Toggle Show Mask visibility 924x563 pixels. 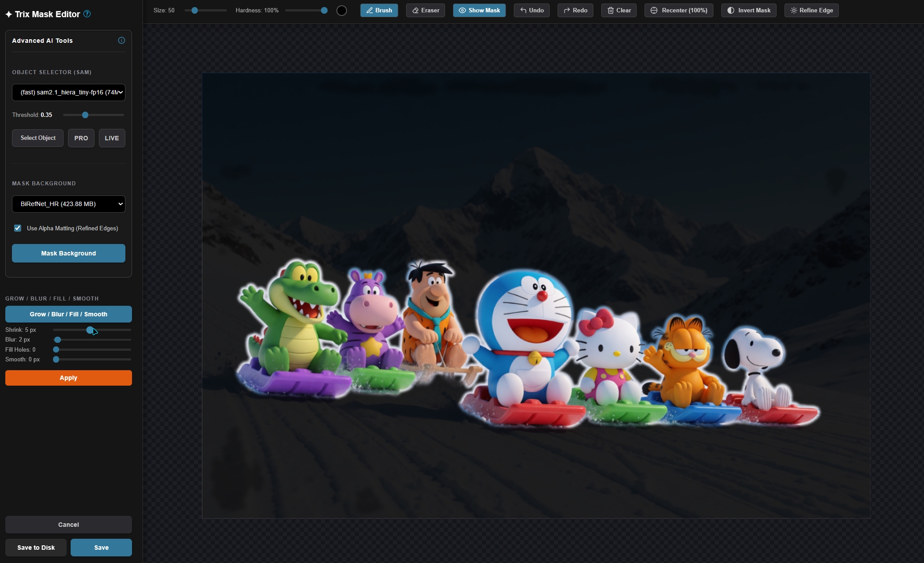(x=479, y=10)
